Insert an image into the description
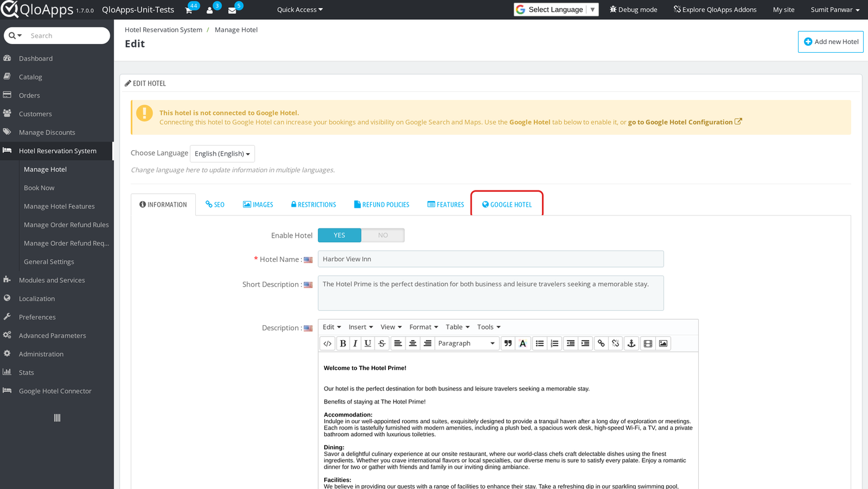The width and height of the screenshot is (868, 489). point(663,343)
